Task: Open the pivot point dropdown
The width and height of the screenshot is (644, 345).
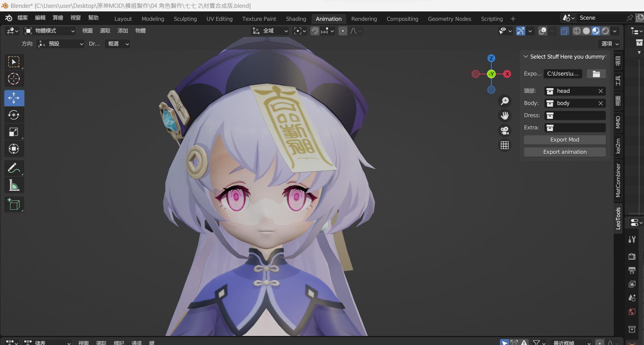Action: click(300, 31)
